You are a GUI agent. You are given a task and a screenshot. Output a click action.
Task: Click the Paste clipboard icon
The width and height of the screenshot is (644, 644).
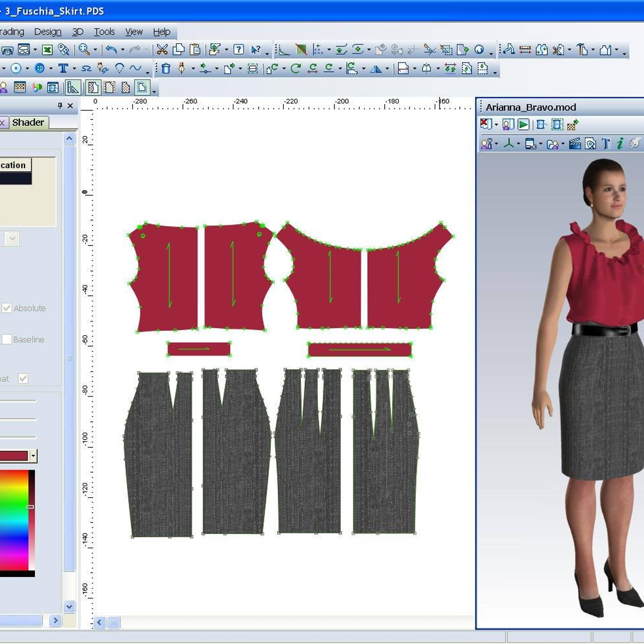pyautogui.click(x=195, y=50)
